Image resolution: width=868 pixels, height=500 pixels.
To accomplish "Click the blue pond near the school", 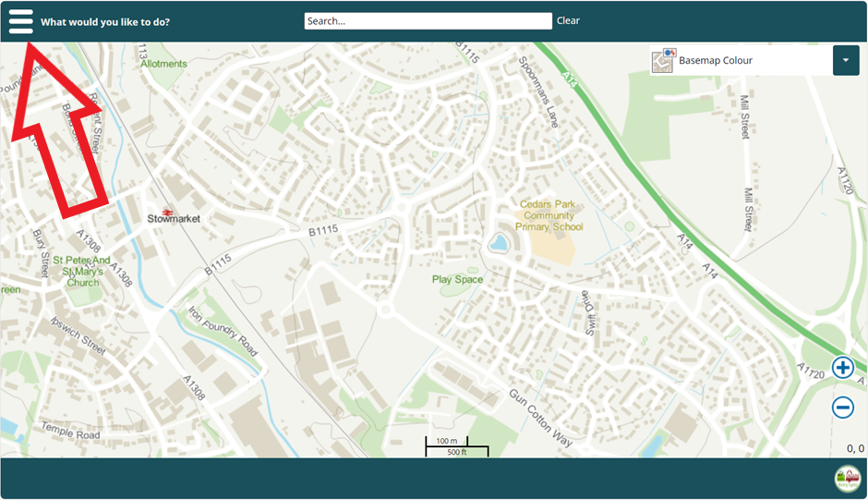I will tap(499, 244).
